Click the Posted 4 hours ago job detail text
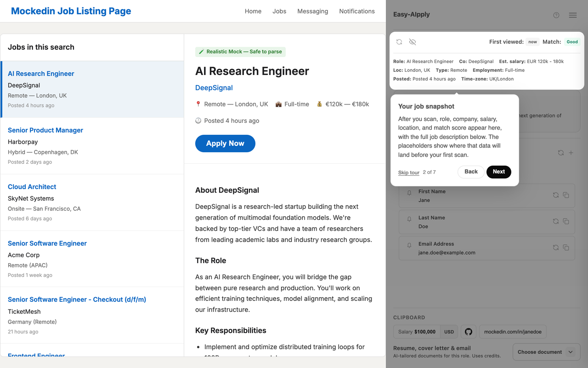This screenshot has width=588, height=368. click(232, 121)
